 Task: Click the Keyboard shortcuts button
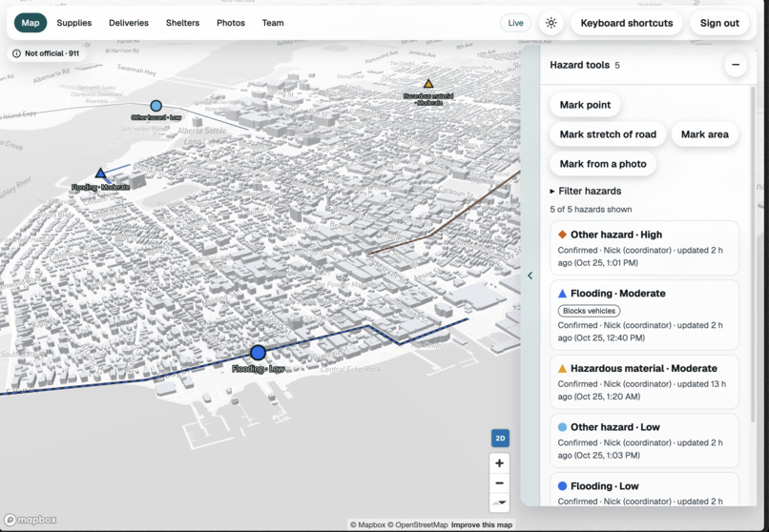tap(627, 23)
